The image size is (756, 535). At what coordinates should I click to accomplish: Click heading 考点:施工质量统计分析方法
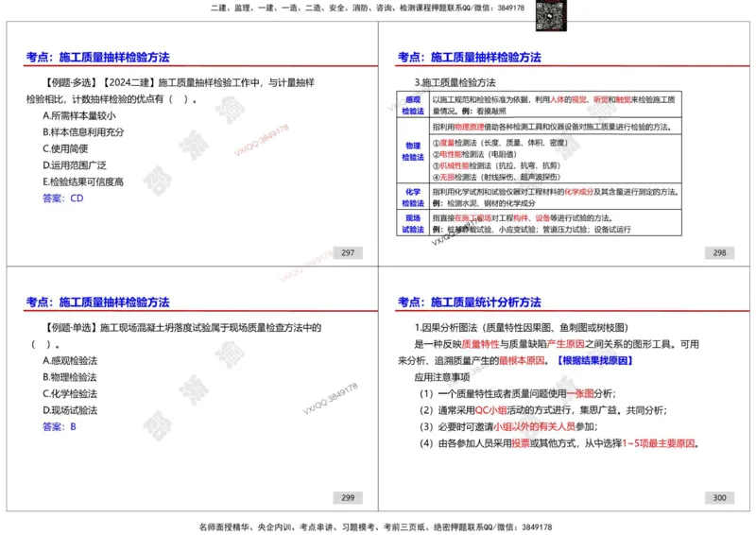(469, 302)
